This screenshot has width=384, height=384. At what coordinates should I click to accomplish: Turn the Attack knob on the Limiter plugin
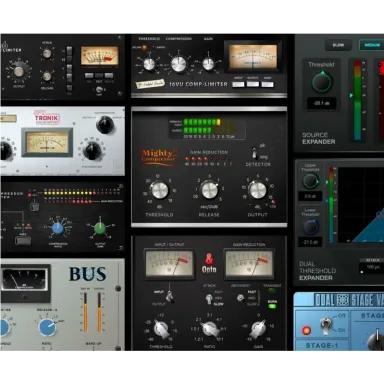(x=47, y=53)
